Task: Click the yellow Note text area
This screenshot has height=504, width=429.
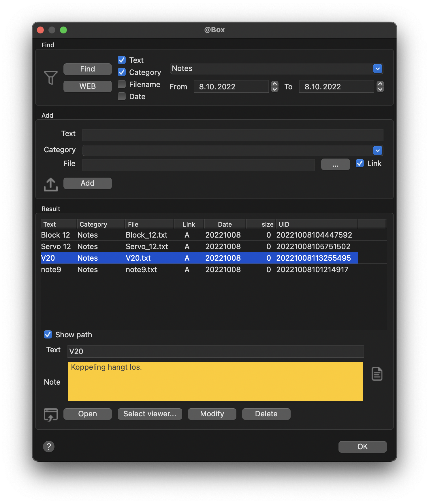Action: [215, 381]
